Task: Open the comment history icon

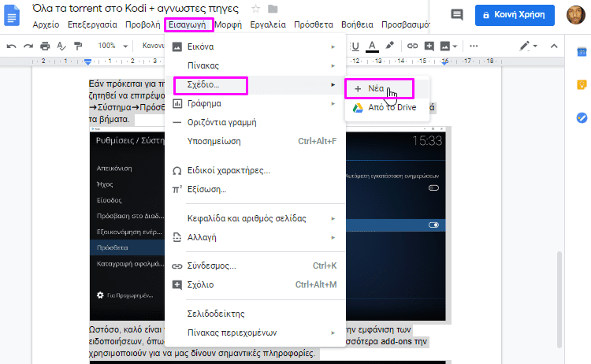Action: pos(457,15)
